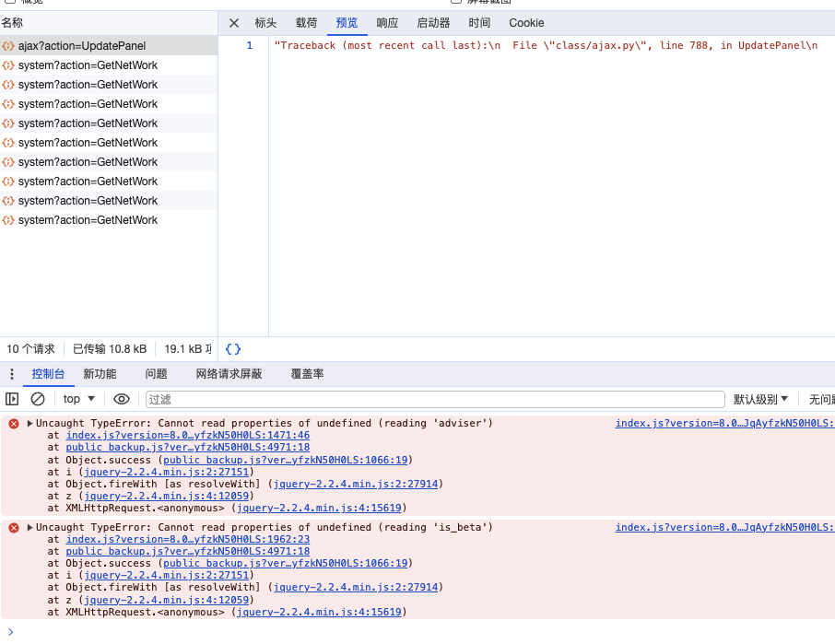This screenshot has width=835, height=644.
Task: Open public_backup.js 4971:18 link in 'is_beta' error
Action: (x=187, y=551)
